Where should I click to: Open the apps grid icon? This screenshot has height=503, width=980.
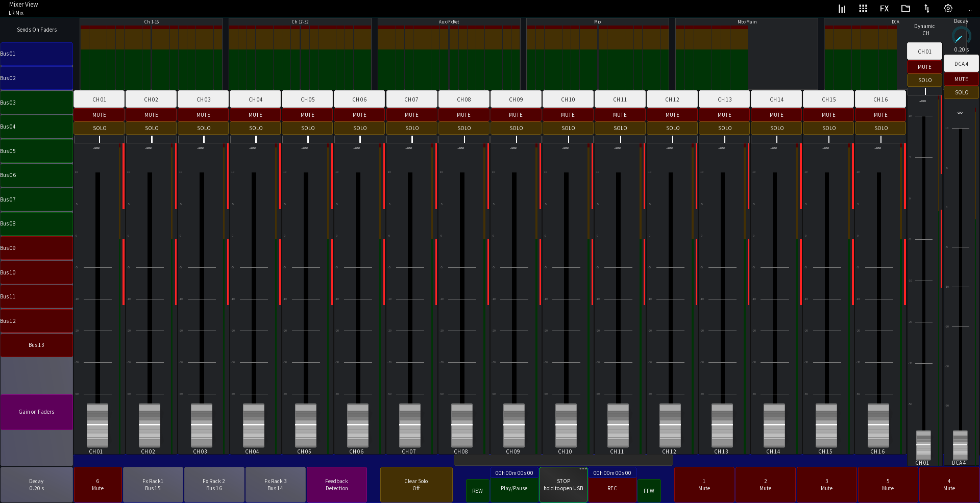click(863, 8)
